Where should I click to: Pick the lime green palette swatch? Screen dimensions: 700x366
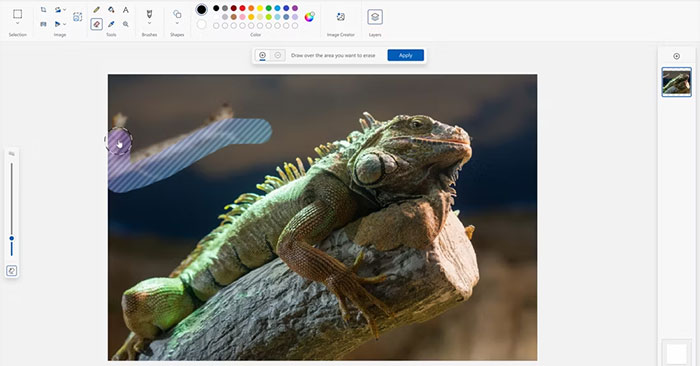point(269,17)
